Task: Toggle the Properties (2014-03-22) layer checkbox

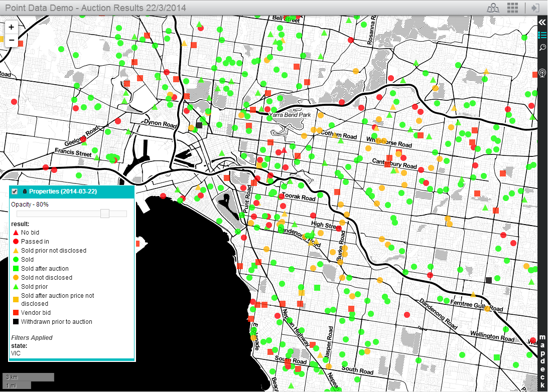Action: 14,191
